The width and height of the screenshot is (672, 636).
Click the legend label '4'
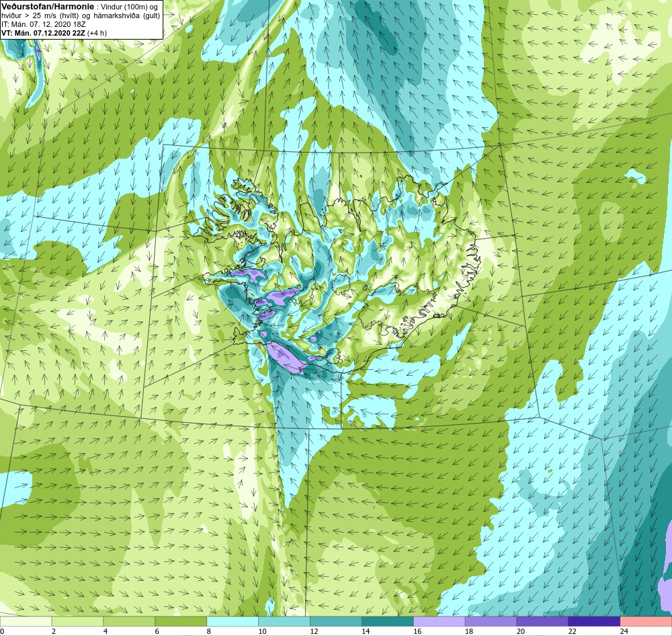click(106, 631)
